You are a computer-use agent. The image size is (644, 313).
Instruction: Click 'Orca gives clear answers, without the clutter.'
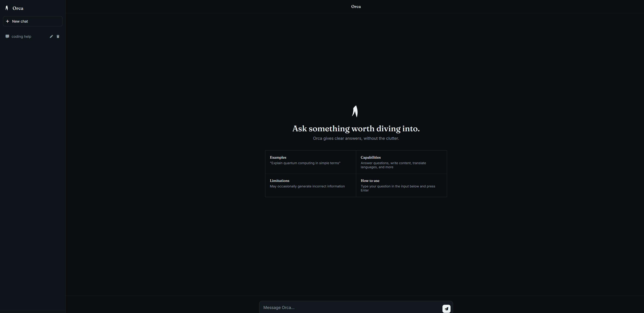[x=356, y=138]
